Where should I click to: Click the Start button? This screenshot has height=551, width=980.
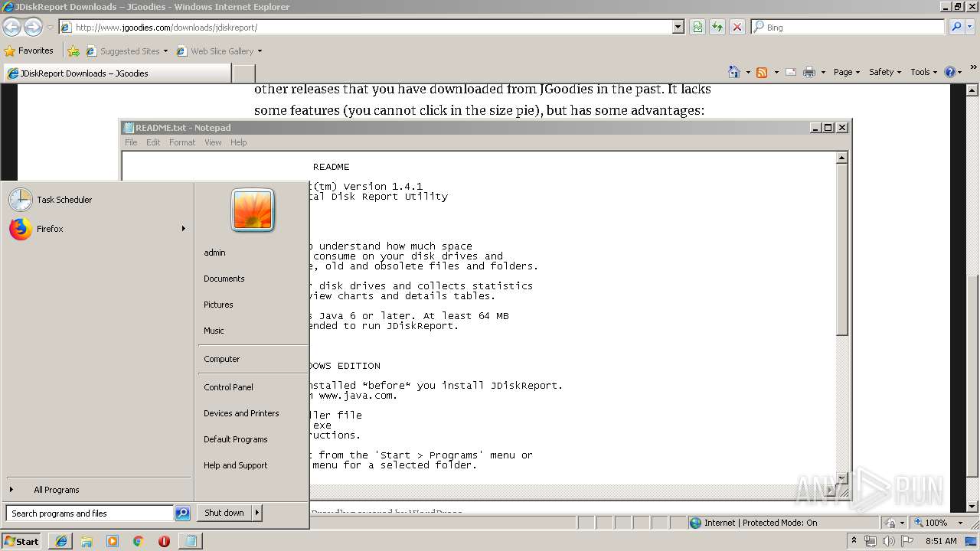tap(21, 541)
